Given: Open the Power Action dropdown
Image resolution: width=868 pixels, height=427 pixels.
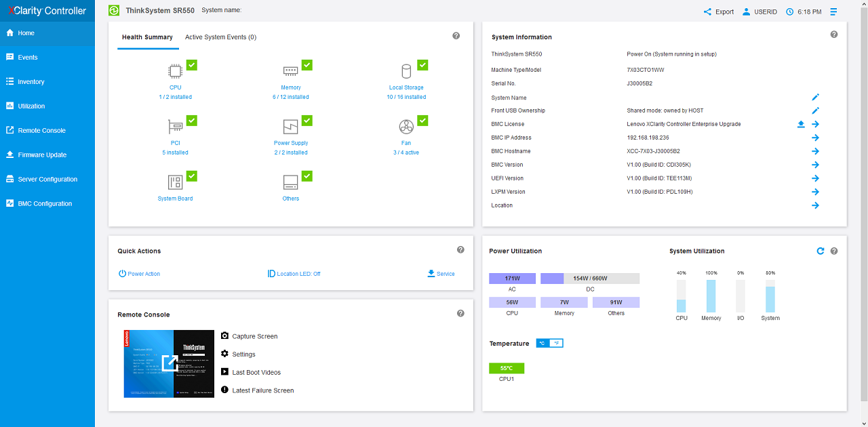Looking at the screenshot, I should click(x=139, y=274).
